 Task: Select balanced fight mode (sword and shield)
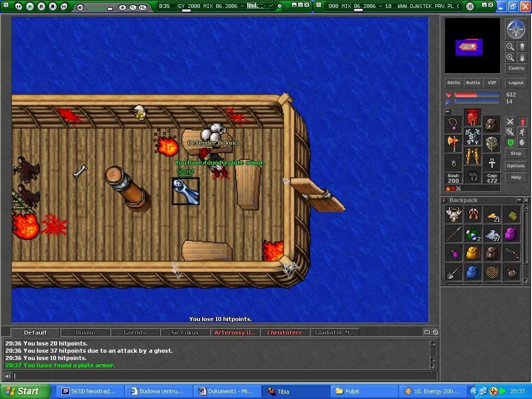pyautogui.click(x=510, y=132)
